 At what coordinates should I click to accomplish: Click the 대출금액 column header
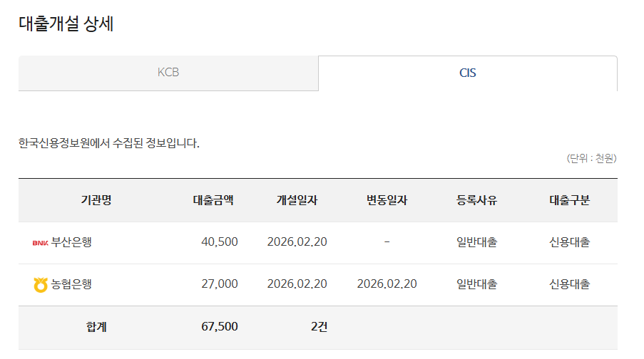(213, 200)
